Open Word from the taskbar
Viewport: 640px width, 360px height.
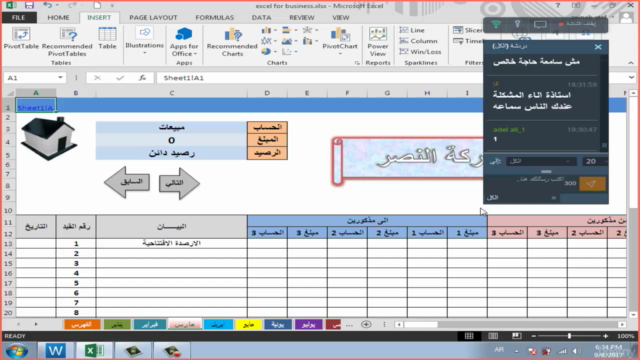(55, 351)
